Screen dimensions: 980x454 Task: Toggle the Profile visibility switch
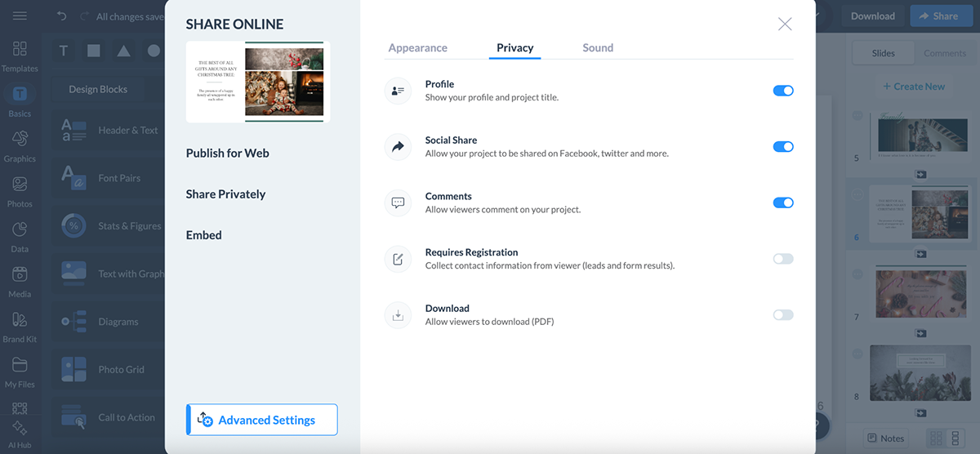pos(782,91)
